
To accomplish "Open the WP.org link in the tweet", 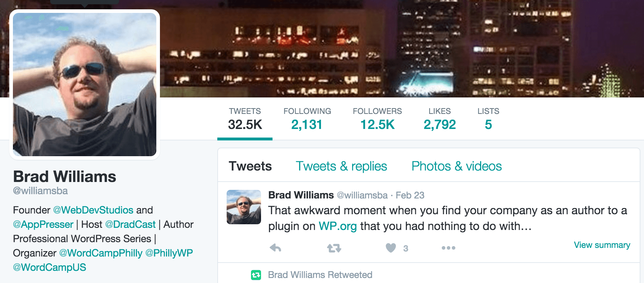I will (337, 226).
